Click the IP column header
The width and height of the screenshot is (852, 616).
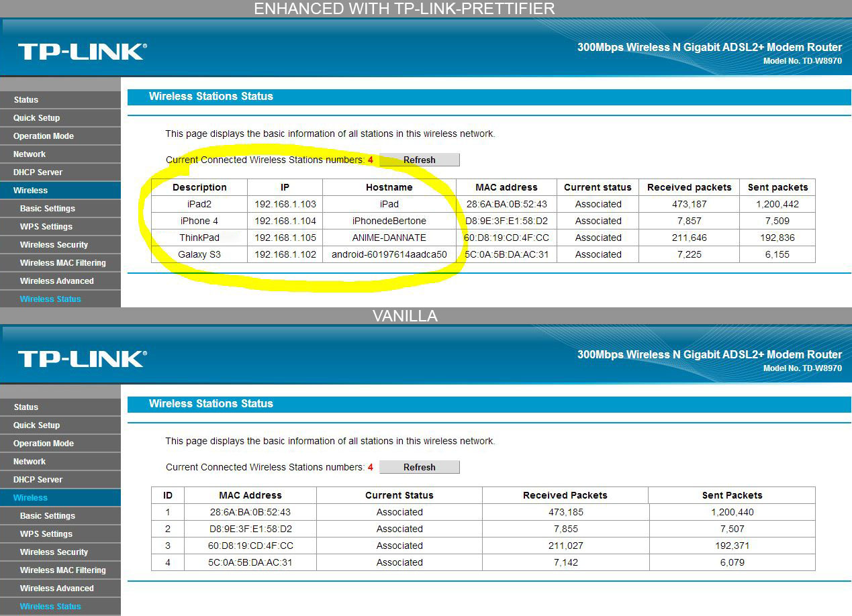[x=285, y=187]
